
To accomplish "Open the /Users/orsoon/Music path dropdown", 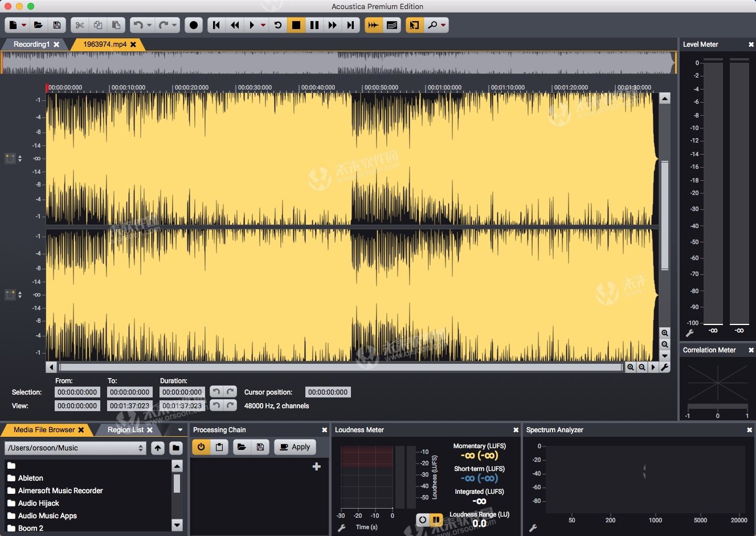I will [x=75, y=448].
